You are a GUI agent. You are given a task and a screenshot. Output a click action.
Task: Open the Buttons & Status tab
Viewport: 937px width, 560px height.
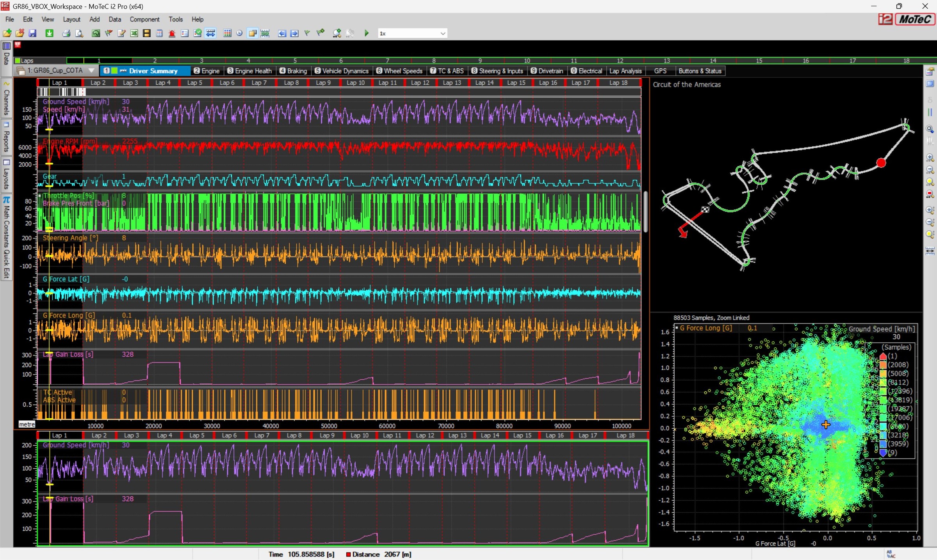coord(700,71)
